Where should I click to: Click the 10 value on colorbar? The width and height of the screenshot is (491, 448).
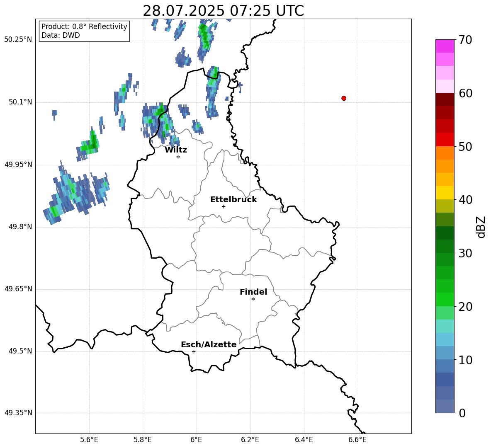(x=465, y=360)
